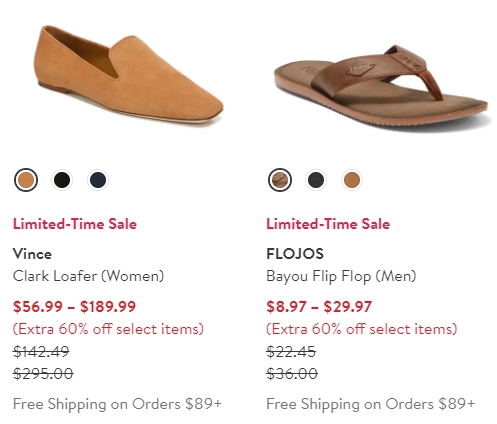Screen dimensions: 497x424
Task: Select tan color swatch for Vince loafer
Action: [26, 180]
